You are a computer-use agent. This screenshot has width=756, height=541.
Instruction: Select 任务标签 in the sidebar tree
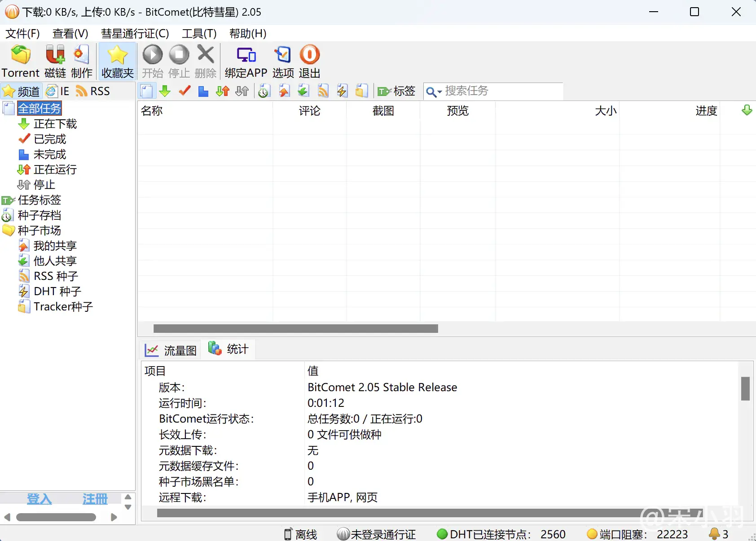(x=39, y=200)
